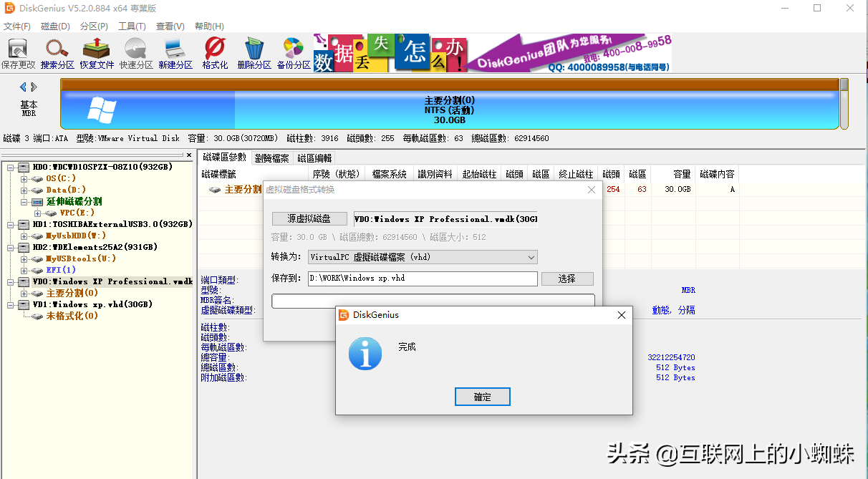Switch to the 瀏覽檔案 tab
868x479 pixels.
pyautogui.click(x=272, y=158)
